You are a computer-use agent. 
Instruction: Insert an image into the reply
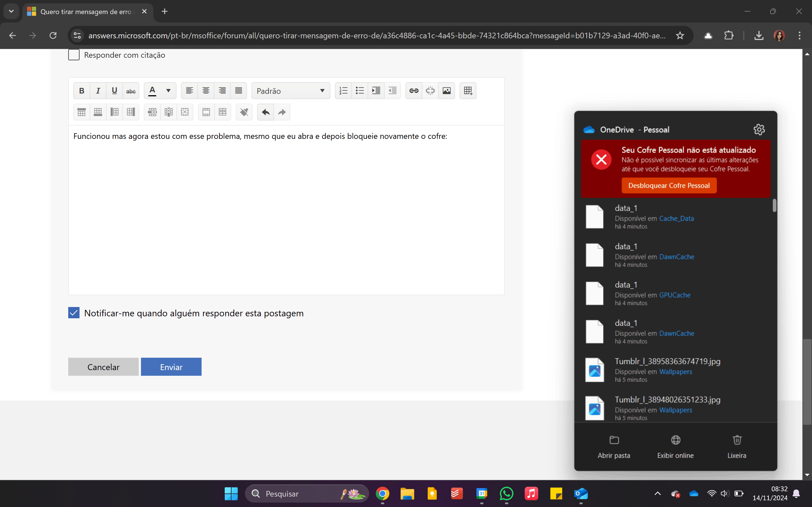(x=447, y=90)
